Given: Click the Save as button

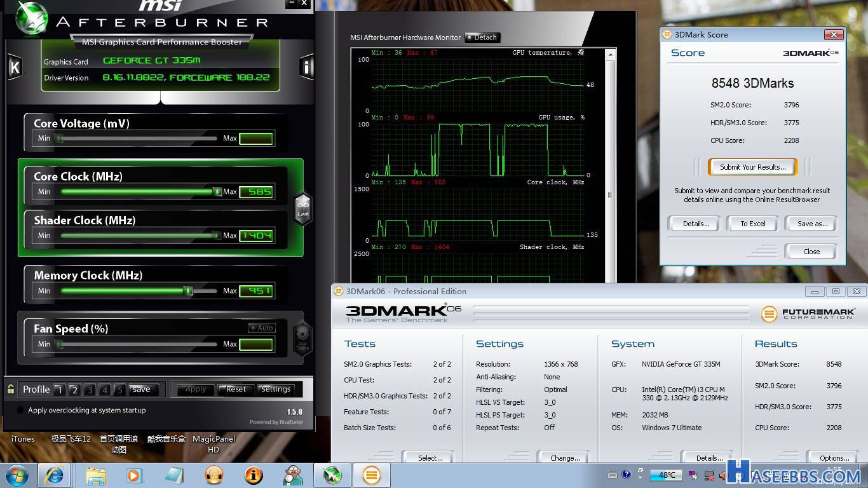Looking at the screenshot, I should (x=812, y=224).
